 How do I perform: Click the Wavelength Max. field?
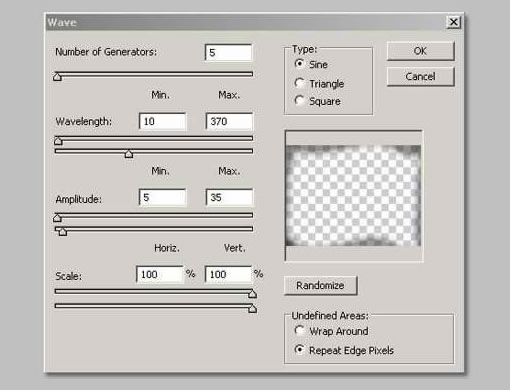click(x=229, y=121)
